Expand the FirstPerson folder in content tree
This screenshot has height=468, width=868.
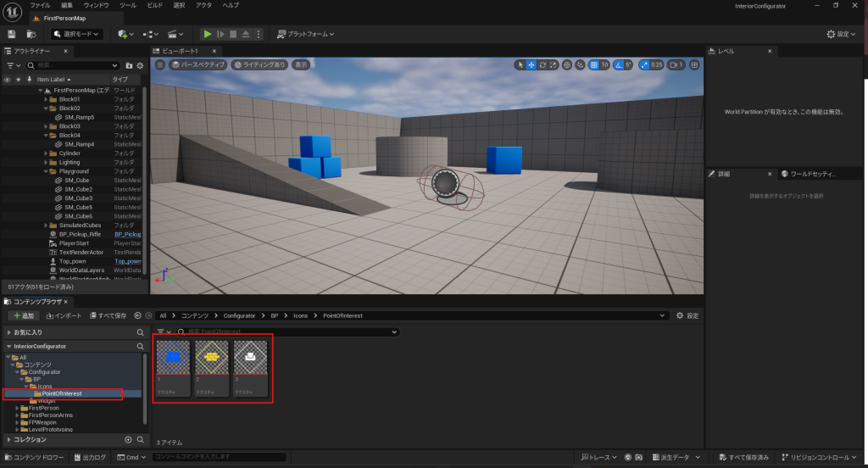(18, 408)
